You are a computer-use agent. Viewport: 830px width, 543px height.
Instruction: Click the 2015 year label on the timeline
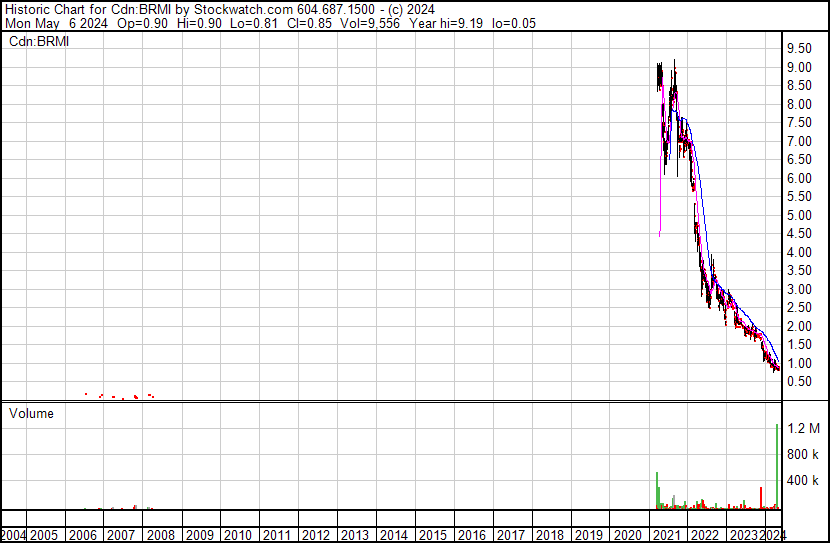(433, 535)
